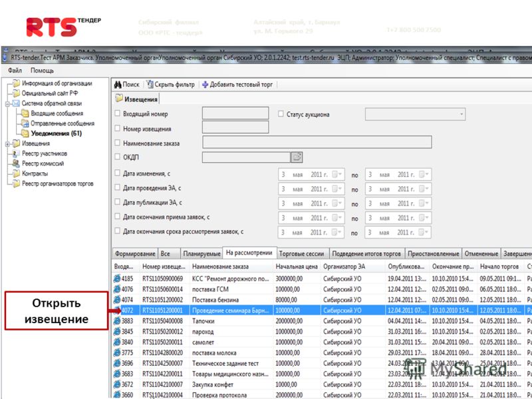This screenshot has height=399, width=532.
Task: Click the browse button beside ОКДП field
Action: pyautogui.click(x=297, y=157)
